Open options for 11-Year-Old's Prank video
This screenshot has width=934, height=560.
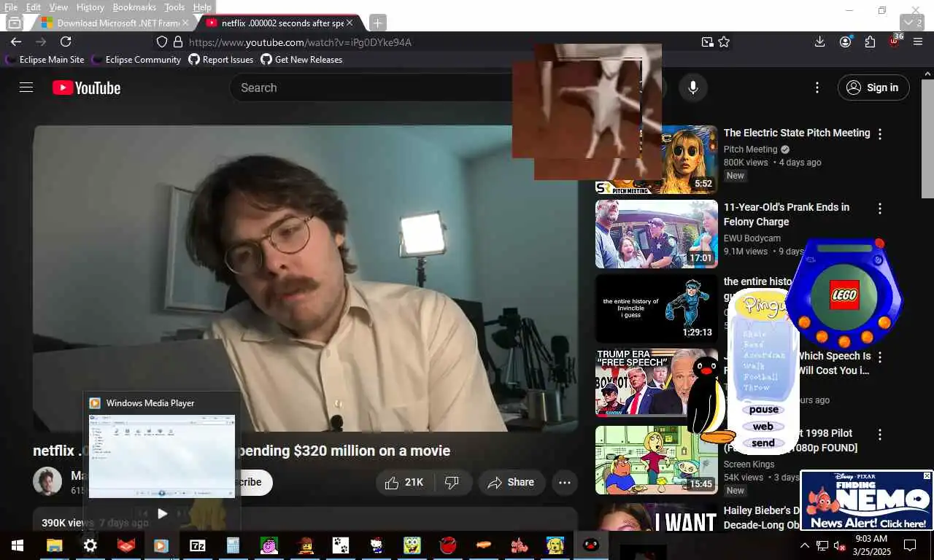click(879, 209)
